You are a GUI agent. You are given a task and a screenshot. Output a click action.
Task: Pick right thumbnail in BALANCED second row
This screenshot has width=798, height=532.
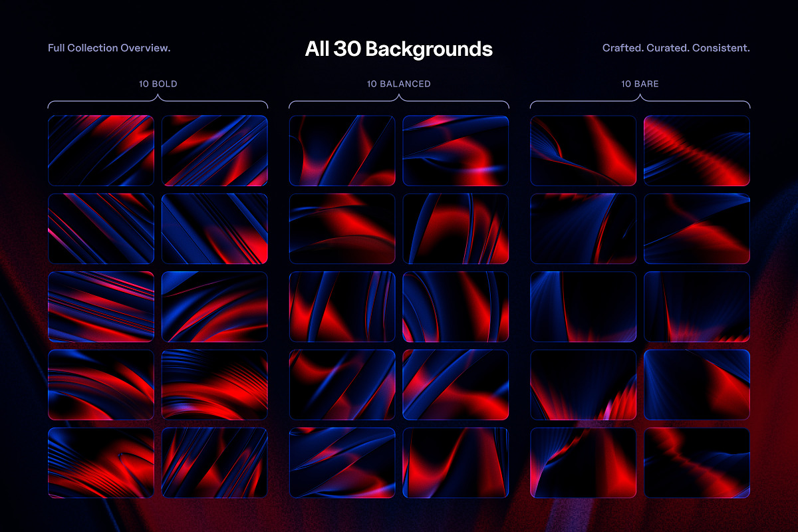point(456,229)
